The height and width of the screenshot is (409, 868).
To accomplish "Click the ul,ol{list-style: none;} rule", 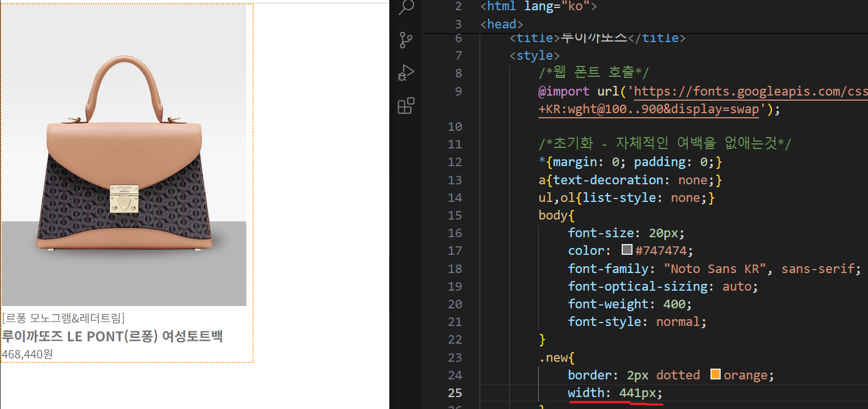I will click(626, 198).
